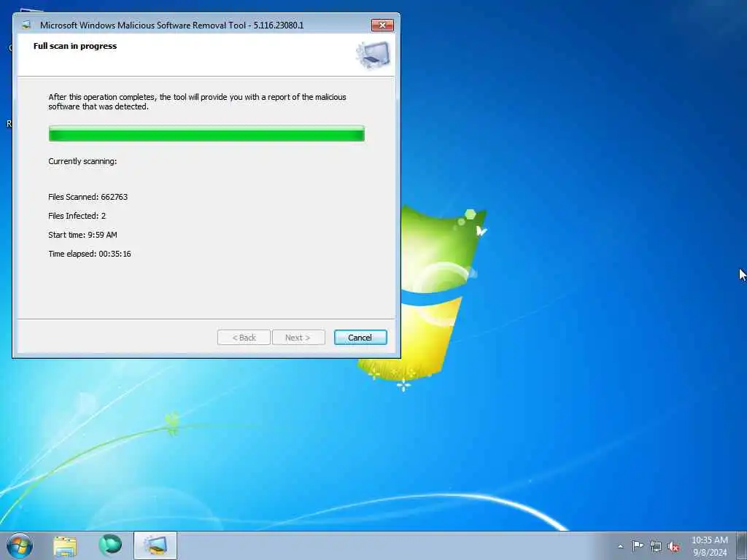Click the Show desktop strip
Screen dimensions: 747x560
742,545
